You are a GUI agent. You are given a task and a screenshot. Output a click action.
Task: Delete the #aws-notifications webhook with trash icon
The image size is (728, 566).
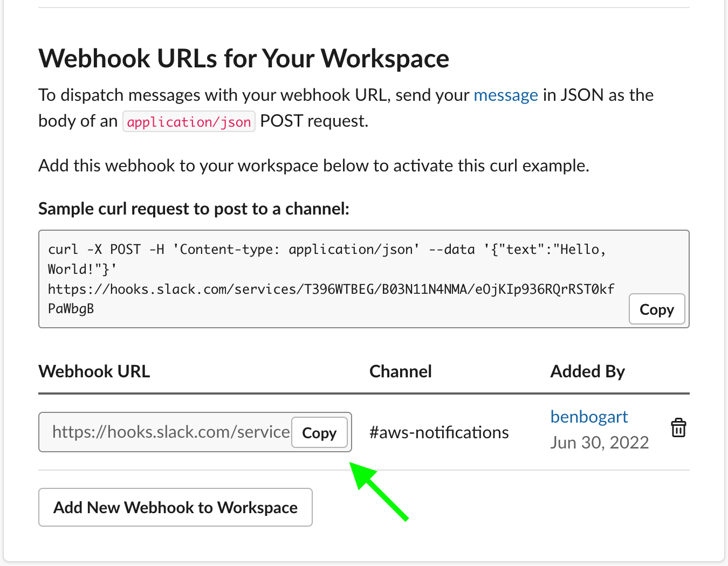pyautogui.click(x=678, y=428)
